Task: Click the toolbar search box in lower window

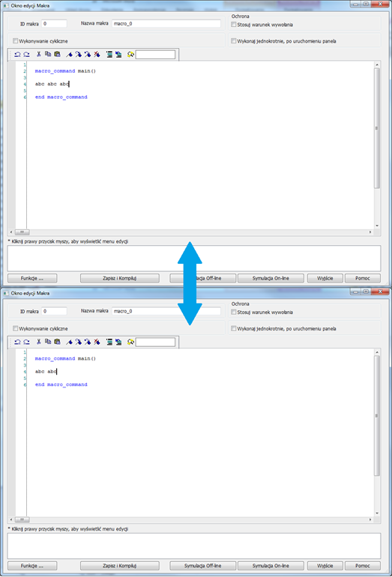Action: [155, 342]
